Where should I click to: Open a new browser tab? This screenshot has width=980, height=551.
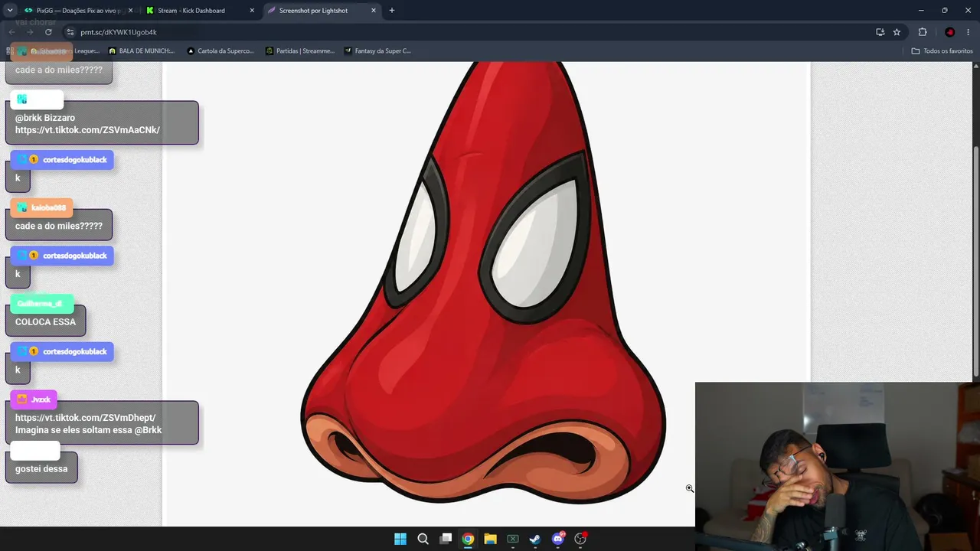[392, 11]
